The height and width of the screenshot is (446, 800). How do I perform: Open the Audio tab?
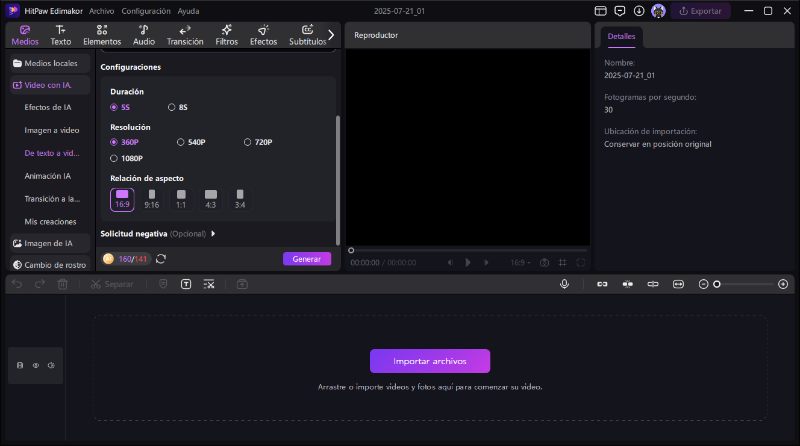(x=144, y=35)
